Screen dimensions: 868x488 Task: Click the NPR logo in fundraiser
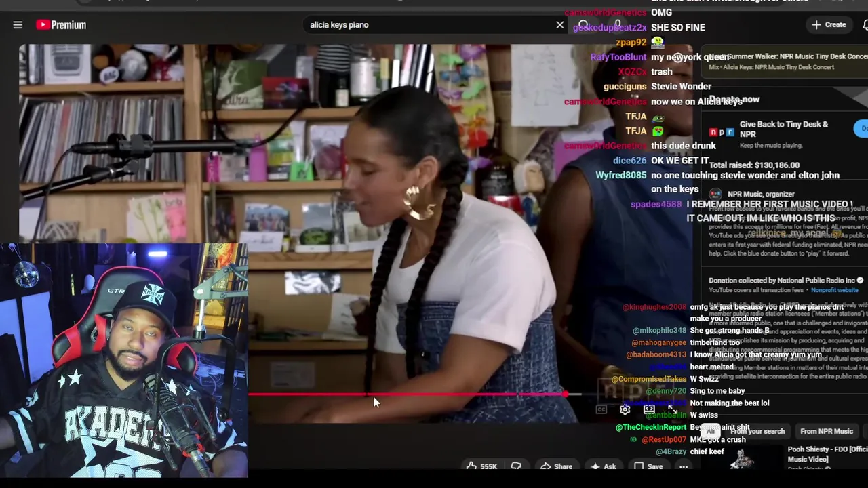click(x=722, y=132)
